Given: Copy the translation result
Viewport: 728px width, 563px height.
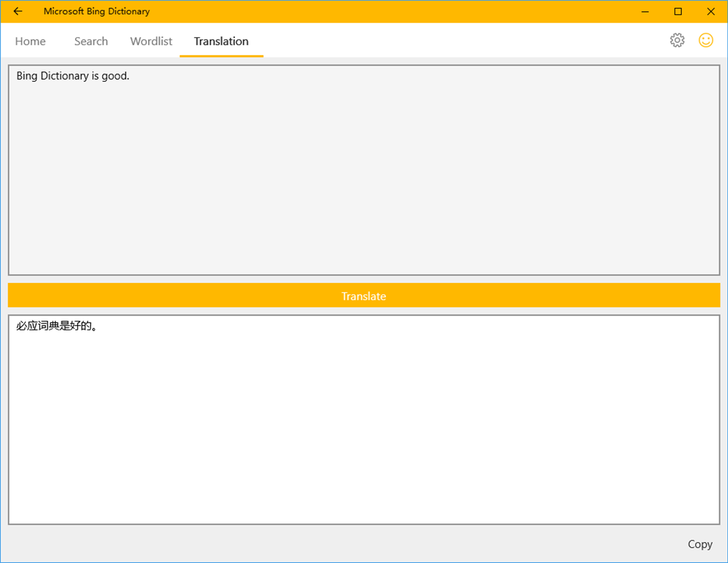Looking at the screenshot, I should 700,544.
